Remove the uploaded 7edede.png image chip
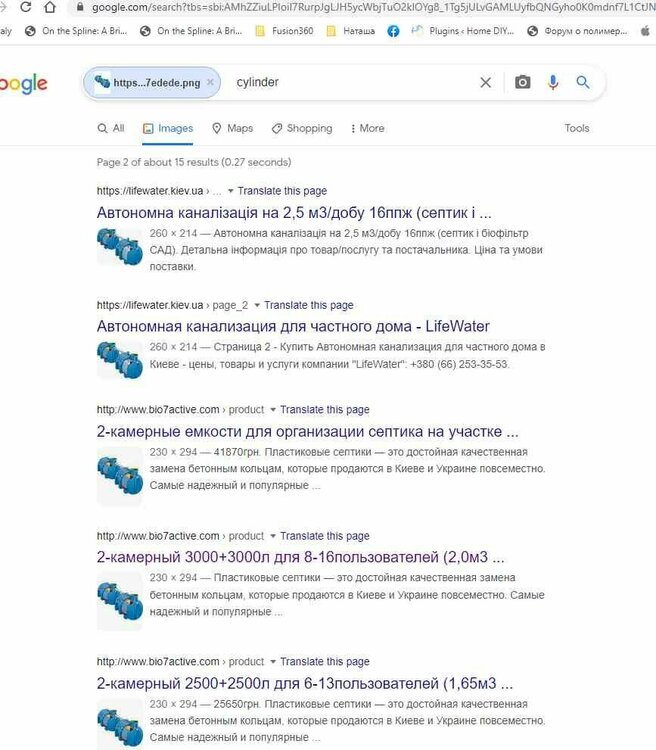Image resolution: width=656 pixels, height=750 pixels. (x=210, y=82)
